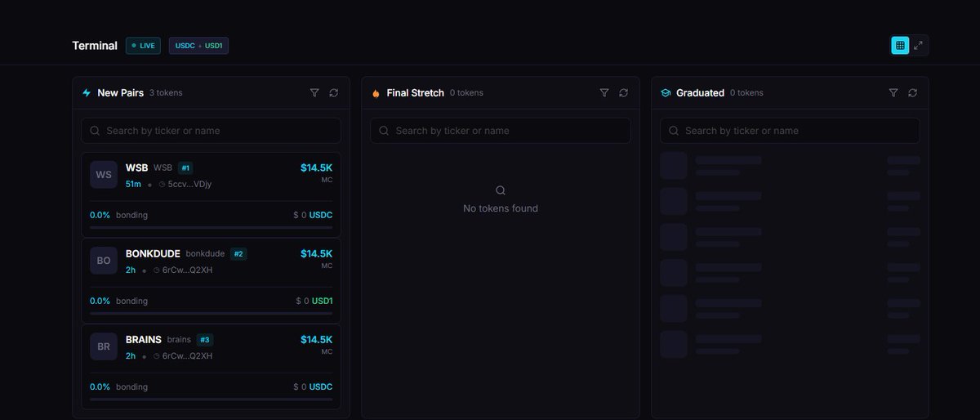This screenshot has height=420, width=980.
Task: Click the lightning bolt New Pairs icon
Action: 87,93
